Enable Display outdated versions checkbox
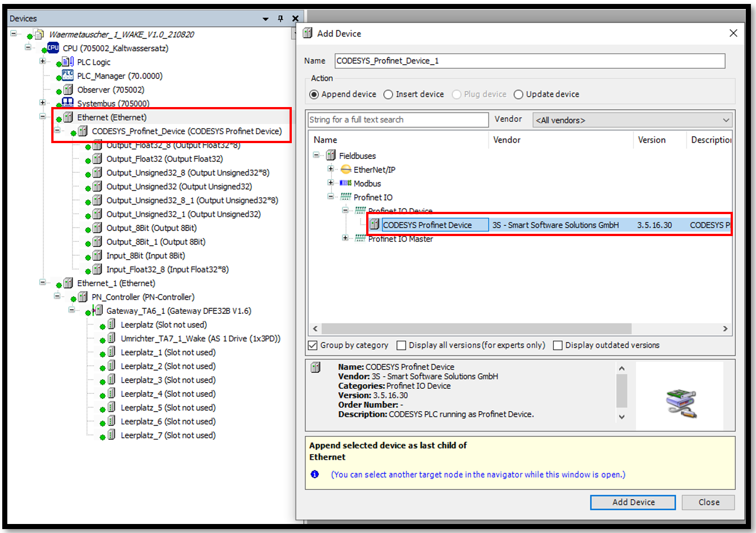 click(x=558, y=345)
